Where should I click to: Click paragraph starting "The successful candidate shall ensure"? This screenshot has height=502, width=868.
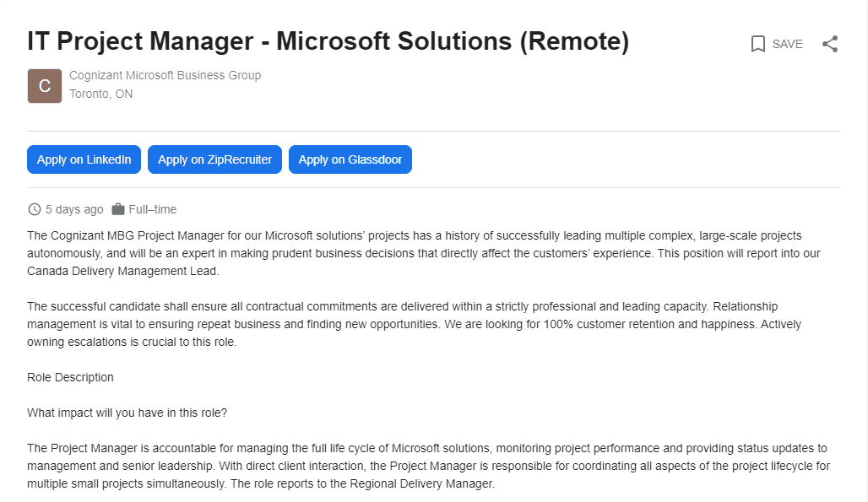pos(414,324)
